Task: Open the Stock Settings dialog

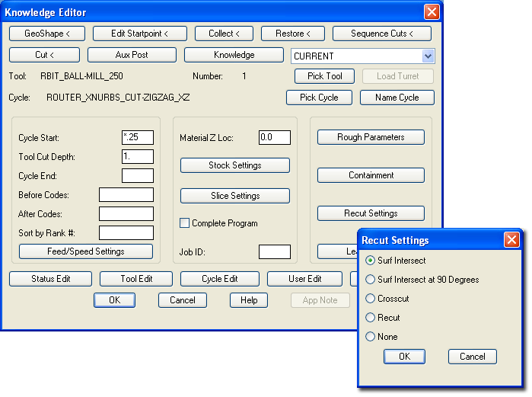Action: click(x=234, y=165)
